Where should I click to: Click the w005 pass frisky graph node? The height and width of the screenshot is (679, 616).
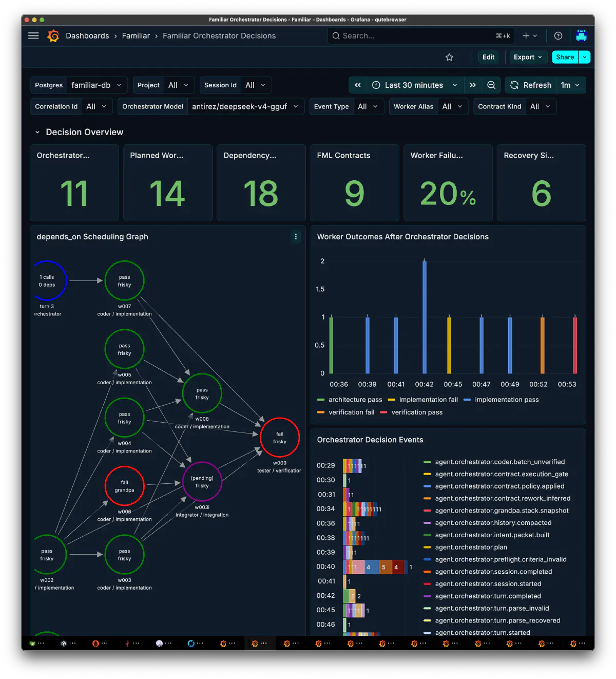(124, 349)
